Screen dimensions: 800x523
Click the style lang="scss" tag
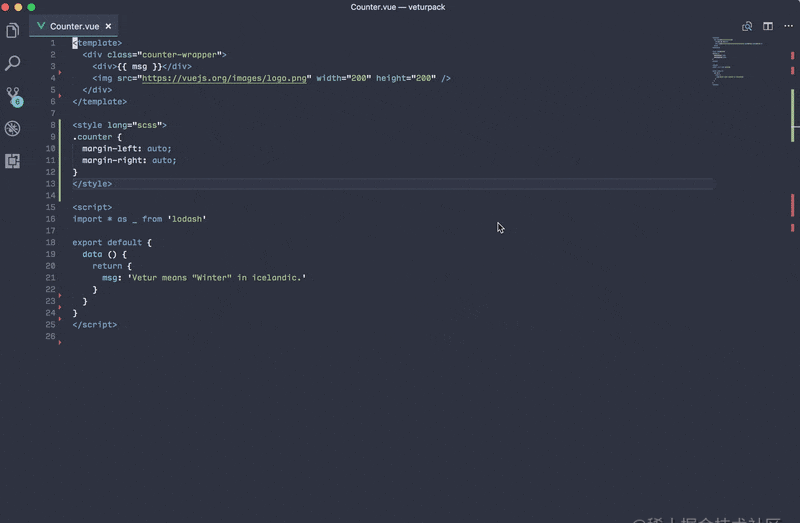119,125
